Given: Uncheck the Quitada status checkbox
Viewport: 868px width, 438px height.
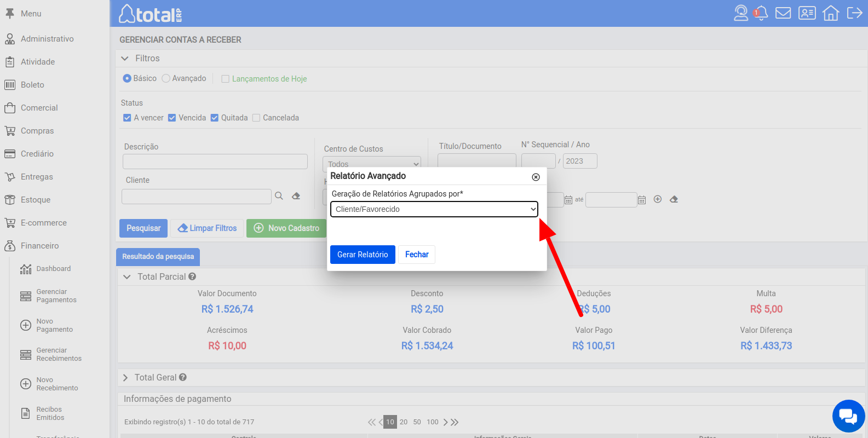Looking at the screenshot, I should [215, 118].
